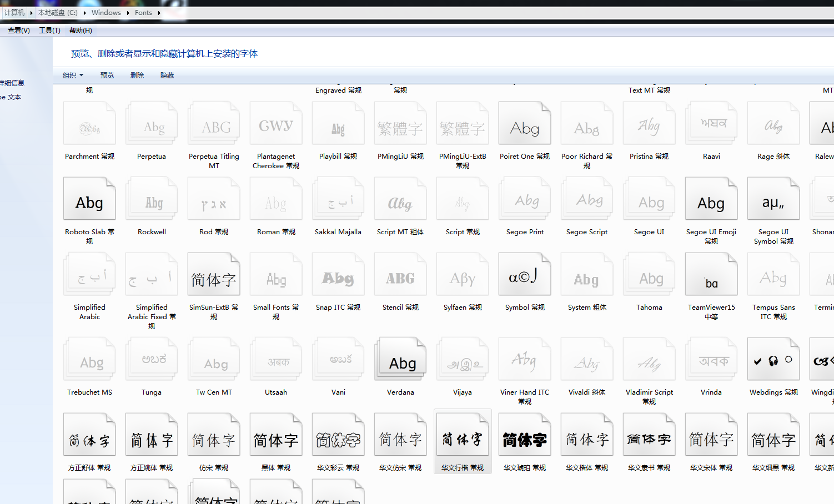Select the Sakkal Majalla font icon

click(x=338, y=199)
